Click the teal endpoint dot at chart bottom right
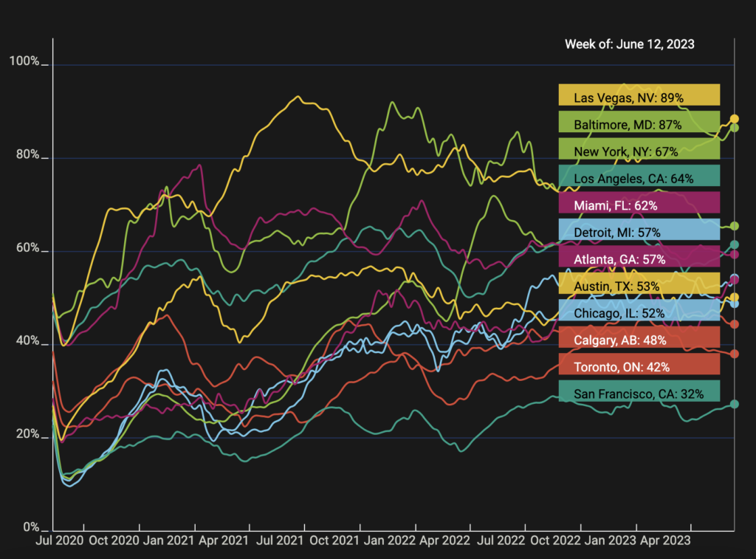This screenshot has width=756, height=559. (734, 404)
